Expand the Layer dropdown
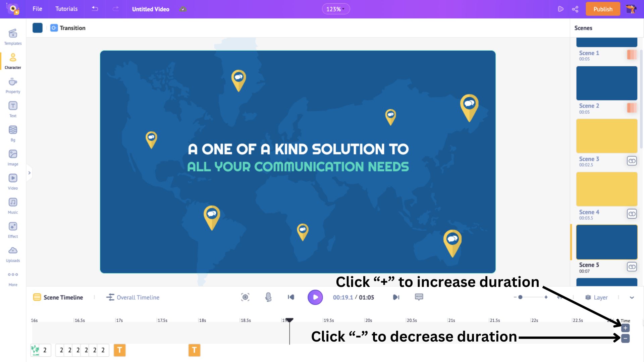This screenshot has width=644, height=362. click(633, 297)
